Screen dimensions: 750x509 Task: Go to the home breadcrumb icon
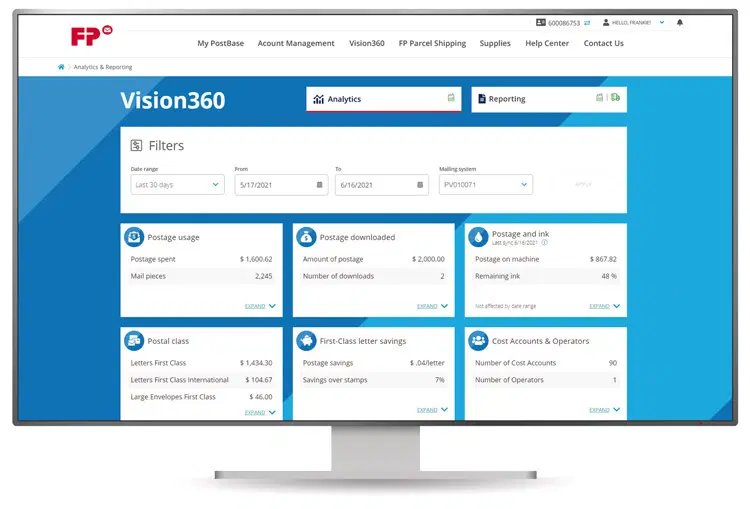[61, 67]
